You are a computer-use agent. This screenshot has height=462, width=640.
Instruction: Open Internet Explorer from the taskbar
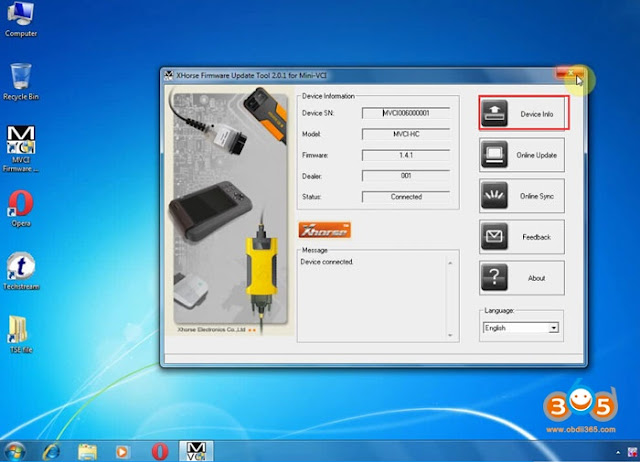coord(52,452)
